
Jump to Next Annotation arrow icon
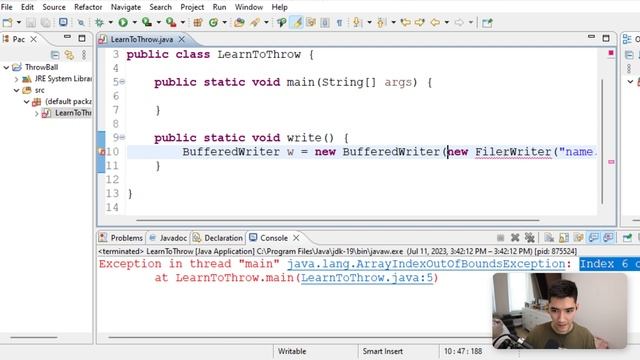357,23
